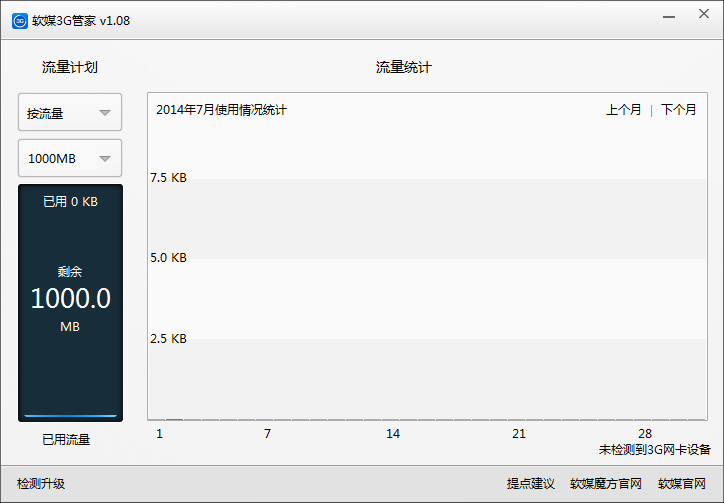Screen dimensions: 724x503
Task: Close the 软媒3G管家 window
Action: (704, 14)
